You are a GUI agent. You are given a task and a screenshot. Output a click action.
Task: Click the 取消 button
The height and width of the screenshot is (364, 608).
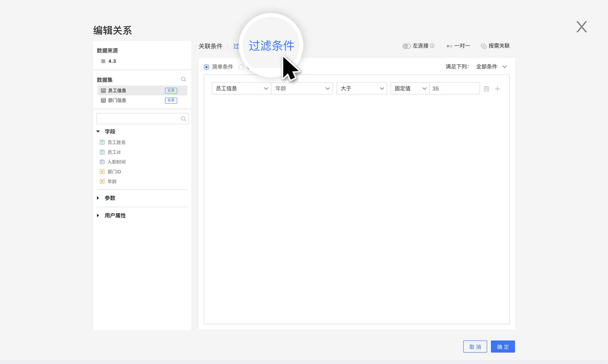pyautogui.click(x=475, y=347)
